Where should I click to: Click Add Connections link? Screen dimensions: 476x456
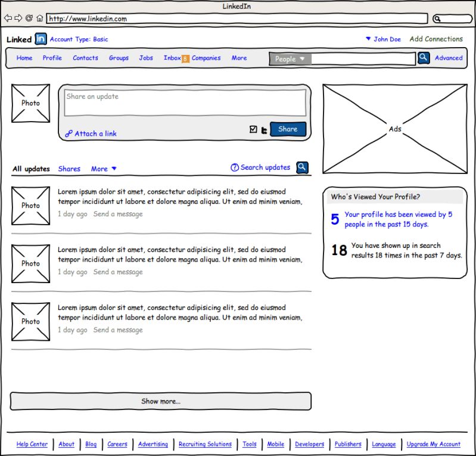tap(436, 39)
